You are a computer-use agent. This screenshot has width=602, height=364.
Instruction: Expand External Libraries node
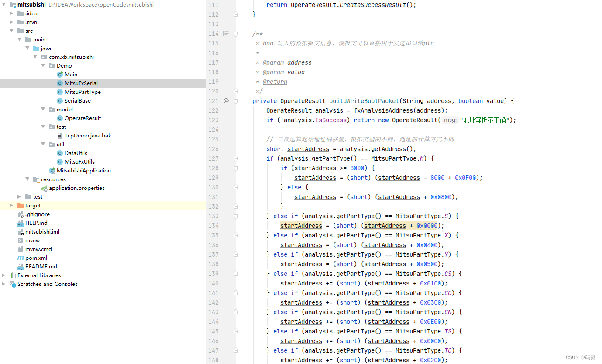pyautogui.click(x=4, y=275)
